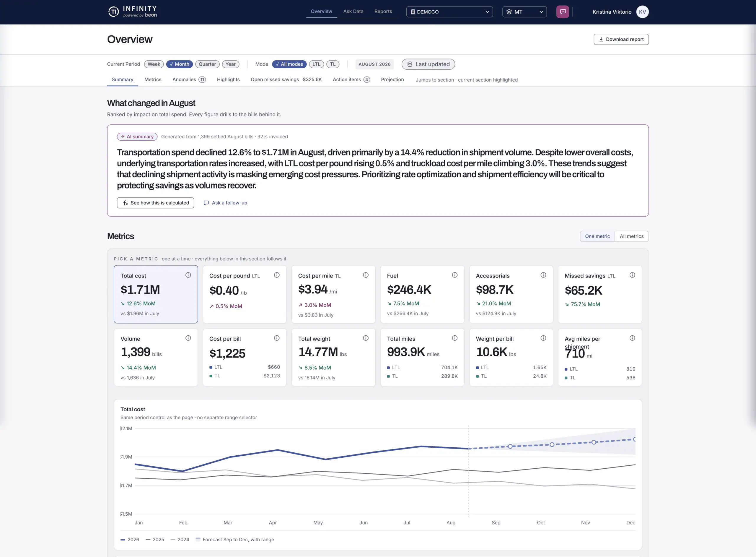756x557 pixels.
Task: Open info icon on Total miles card
Action: coord(454,338)
